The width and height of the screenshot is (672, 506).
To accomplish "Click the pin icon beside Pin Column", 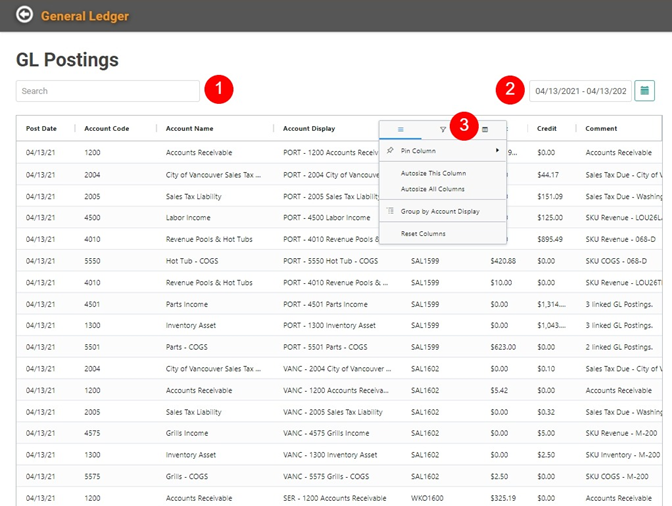I will pyautogui.click(x=390, y=151).
